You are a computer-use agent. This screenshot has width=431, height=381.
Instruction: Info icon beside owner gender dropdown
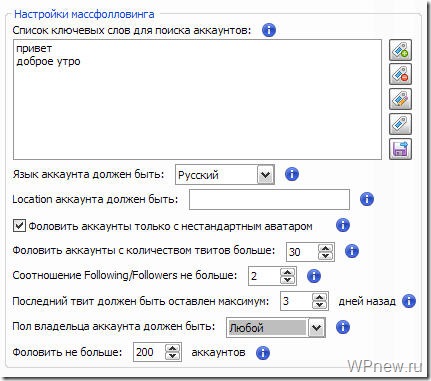343,327
